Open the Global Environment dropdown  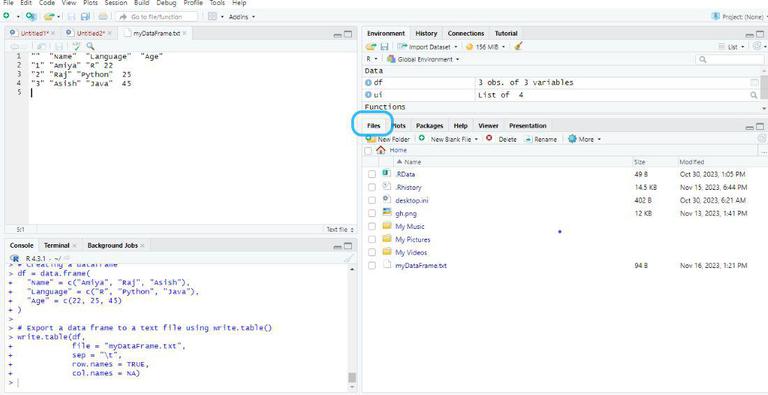click(x=423, y=59)
